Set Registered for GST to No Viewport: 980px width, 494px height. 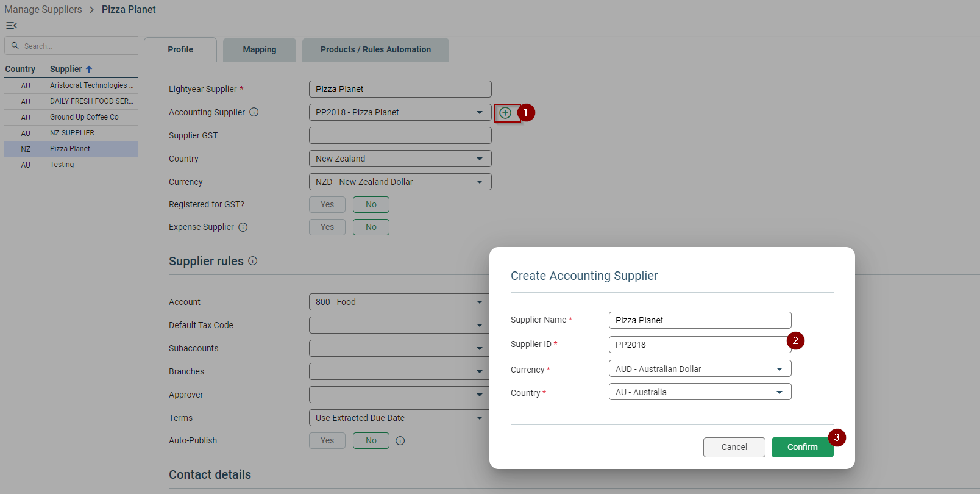coord(371,204)
